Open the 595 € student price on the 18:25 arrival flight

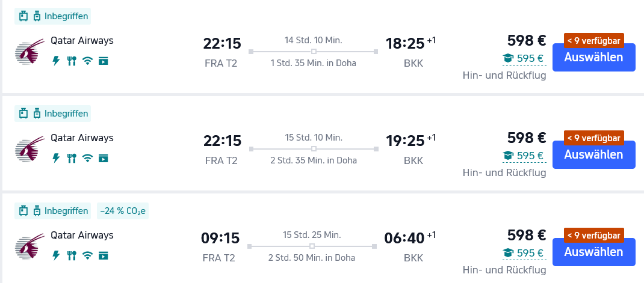tap(524, 58)
